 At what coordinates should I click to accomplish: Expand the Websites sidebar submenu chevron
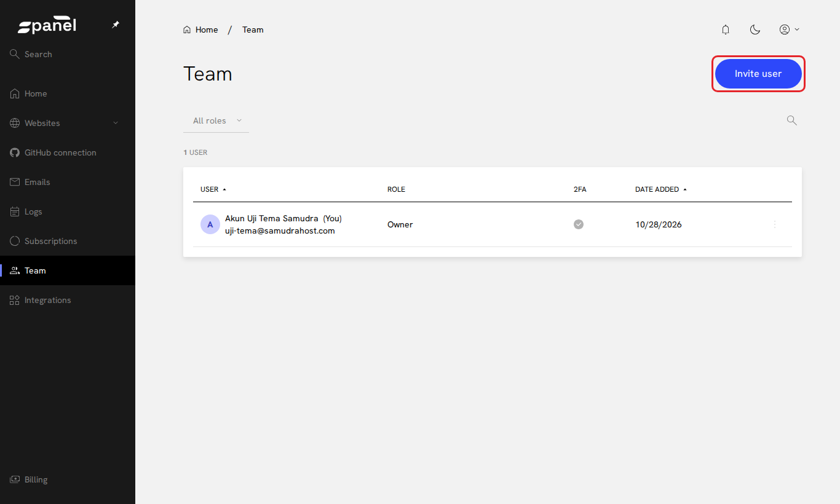click(x=116, y=123)
